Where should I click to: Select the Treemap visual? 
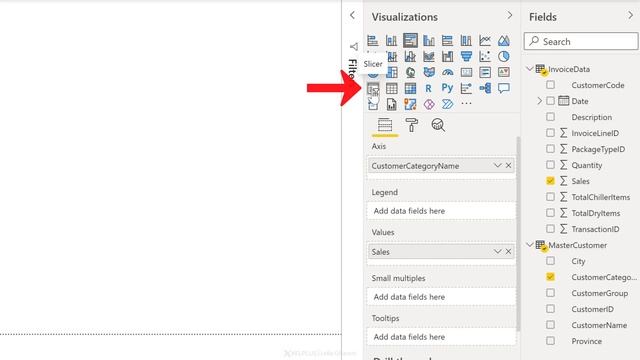[391, 72]
